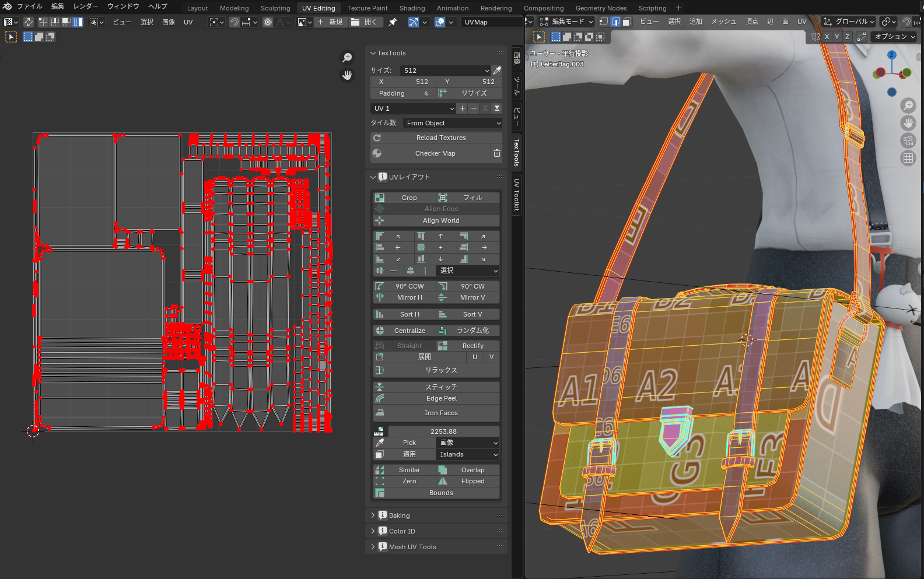The width and height of the screenshot is (924, 579).
Task: Click the zoom magnifier in UV editor
Action: 347,57
